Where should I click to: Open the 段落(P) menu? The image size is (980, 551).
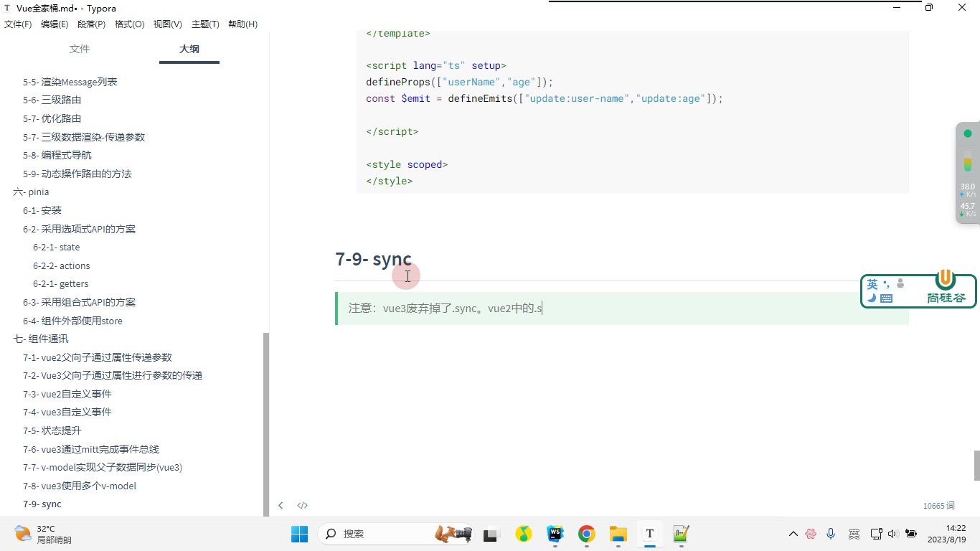91,24
